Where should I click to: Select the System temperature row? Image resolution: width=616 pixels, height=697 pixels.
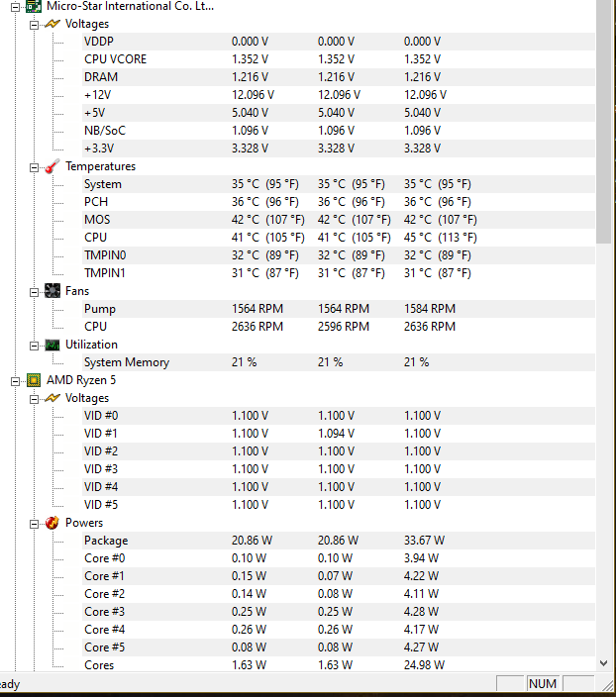[339, 184]
